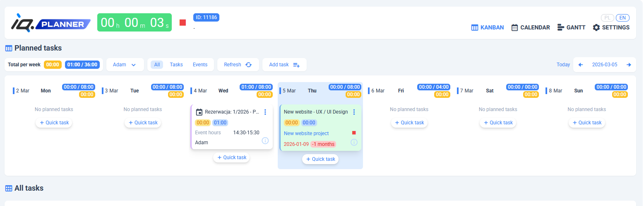Switch to Calendar view
This screenshot has width=644, height=206.
tap(531, 27)
